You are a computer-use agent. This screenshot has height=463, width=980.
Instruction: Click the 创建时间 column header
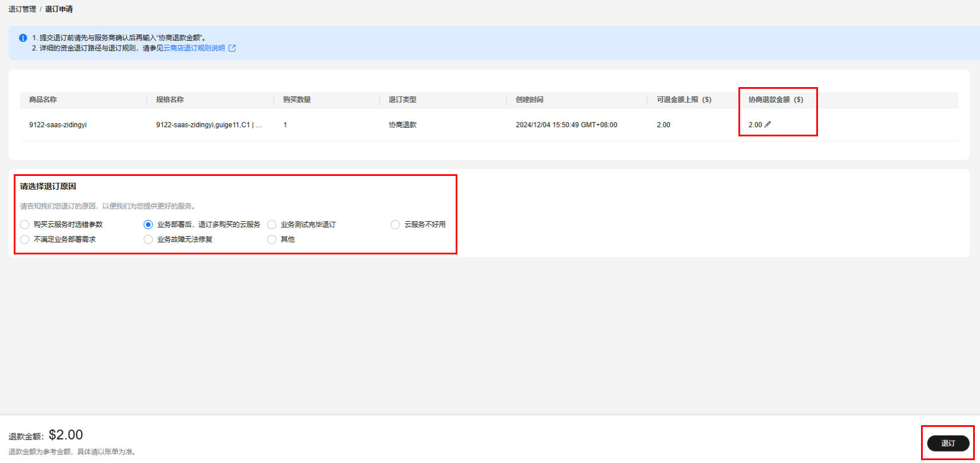pyautogui.click(x=529, y=100)
